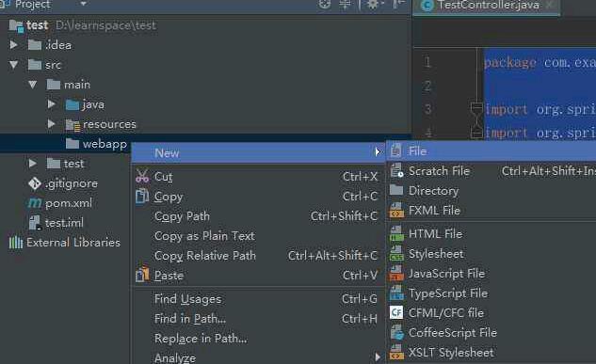Image resolution: width=596 pixels, height=364 pixels.
Task: Open the project settings gear icon
Action: coord(373,4)
